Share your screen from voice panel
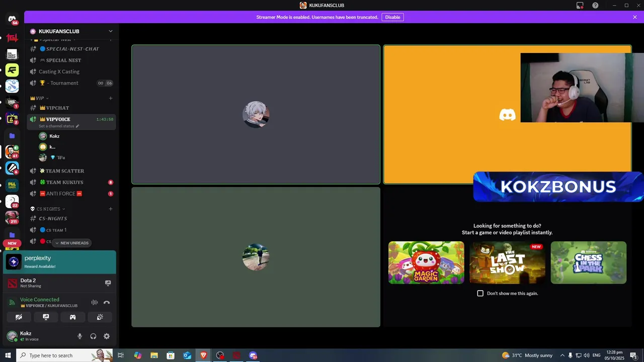Viewport: 644px width, 362px height. coord(46,317)
